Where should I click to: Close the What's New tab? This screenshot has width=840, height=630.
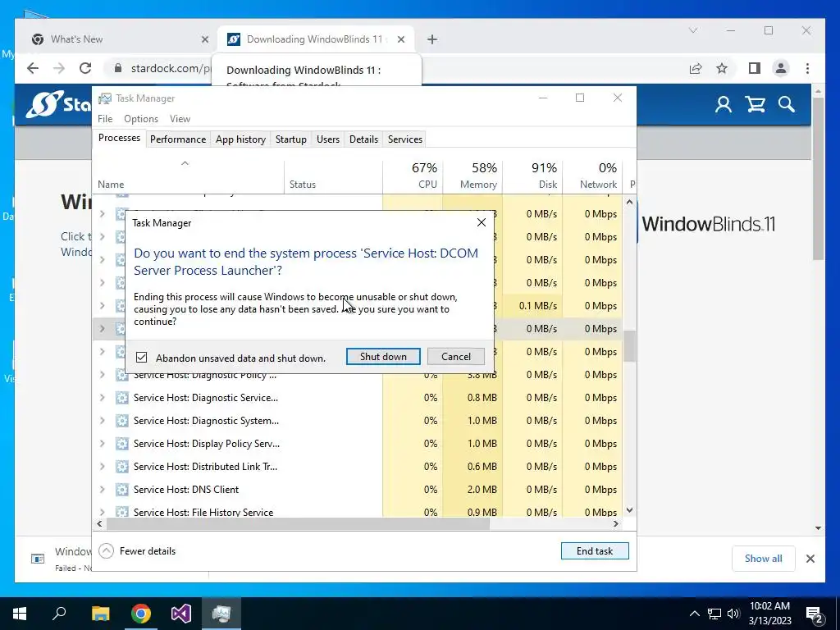point(204,39)
